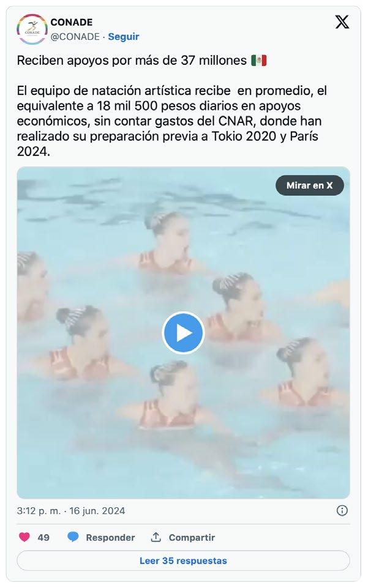
Task: Click the Mexico flag emoji
Action: 258,61
